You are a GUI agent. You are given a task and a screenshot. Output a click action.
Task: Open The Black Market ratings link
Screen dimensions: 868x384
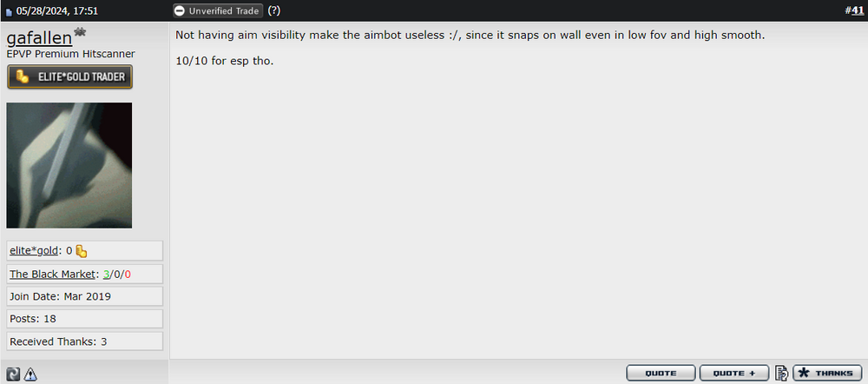[52, 274]
